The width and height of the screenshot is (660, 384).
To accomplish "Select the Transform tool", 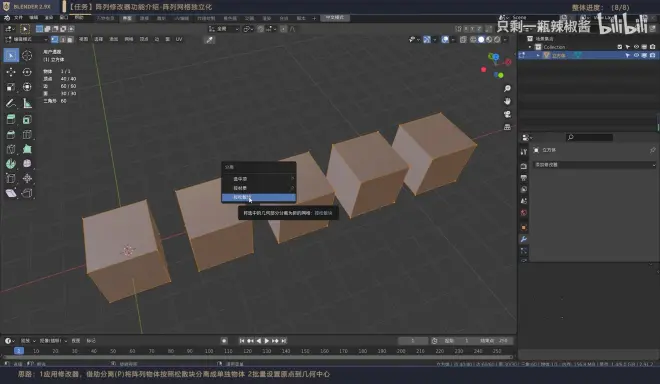I will tap(27, 87).
